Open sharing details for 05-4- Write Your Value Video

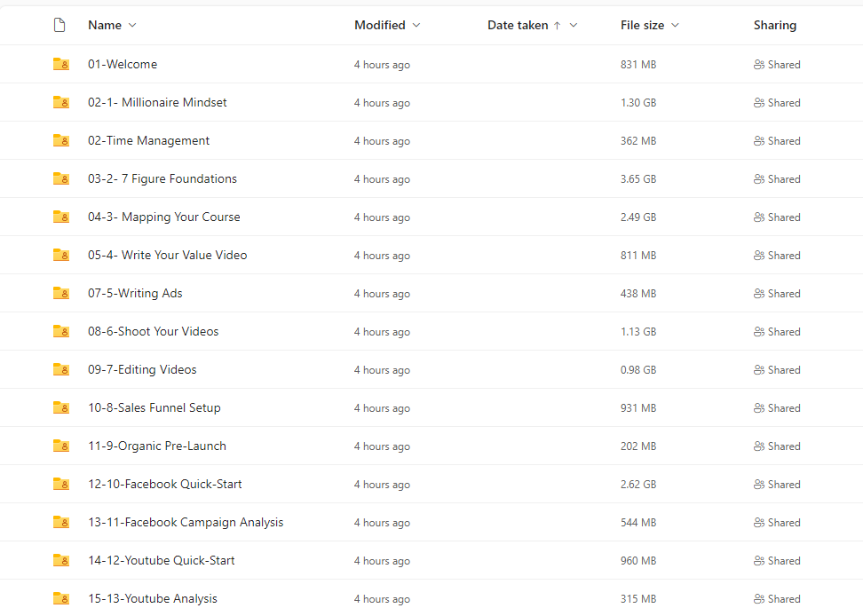click(777, 256)
